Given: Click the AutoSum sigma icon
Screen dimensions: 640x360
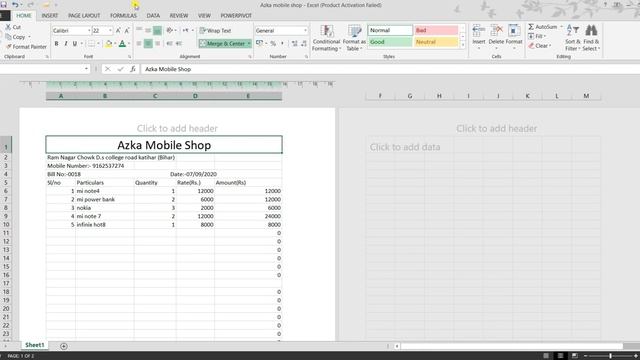Looking at the screenshot, I should (531, 27).
